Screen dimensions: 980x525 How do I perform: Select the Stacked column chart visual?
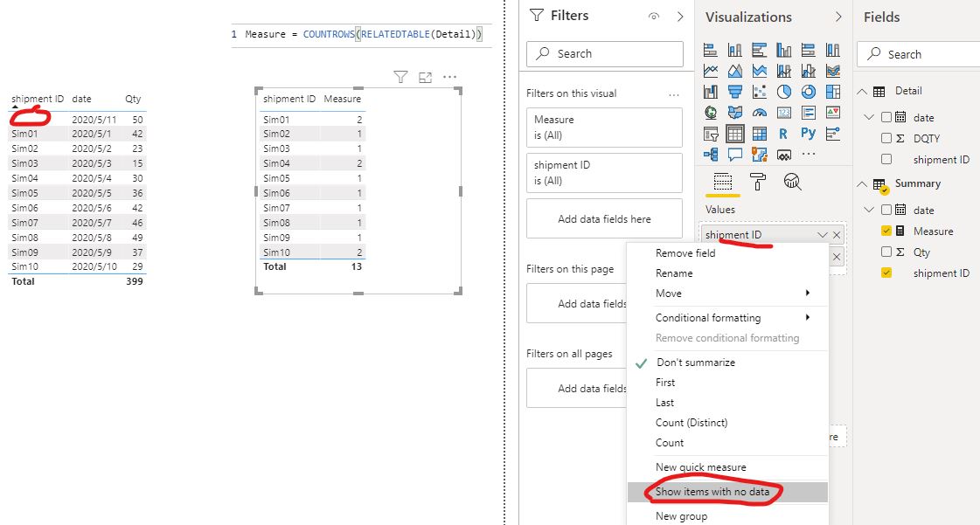tap(735, 50)
